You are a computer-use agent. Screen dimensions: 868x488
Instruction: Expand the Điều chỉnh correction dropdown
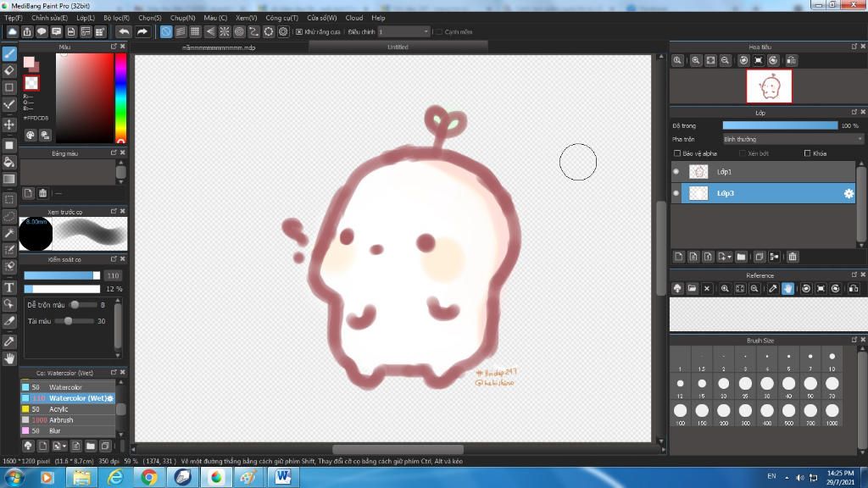404,32
